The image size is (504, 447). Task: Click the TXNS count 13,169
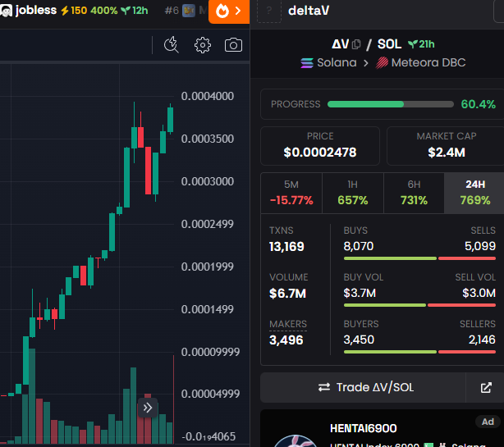[x=286, y=247]
